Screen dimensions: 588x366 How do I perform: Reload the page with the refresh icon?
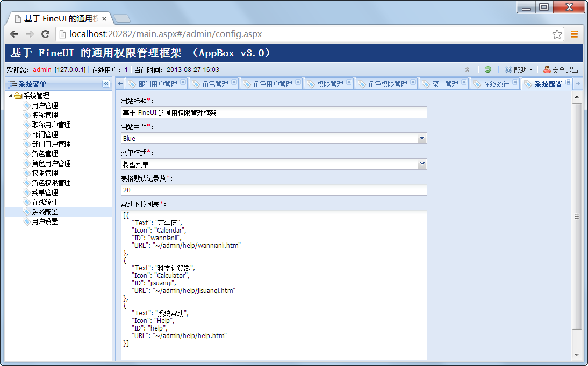pyautogui.click(x=45, y=34)
